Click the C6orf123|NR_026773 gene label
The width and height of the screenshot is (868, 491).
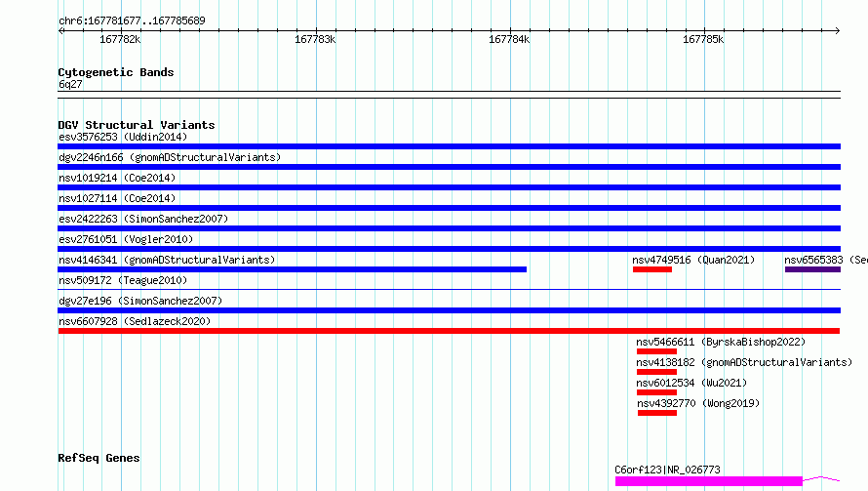tap(668, 470)
